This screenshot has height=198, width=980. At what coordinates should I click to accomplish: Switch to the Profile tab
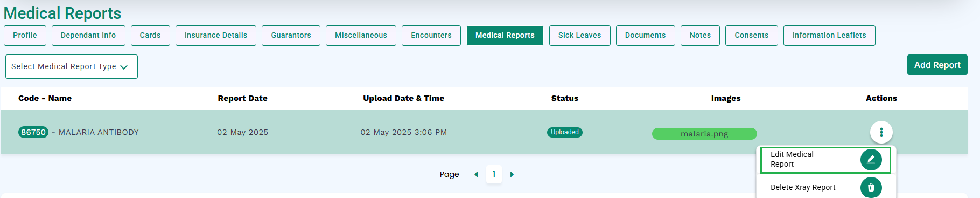click(25, 35)
